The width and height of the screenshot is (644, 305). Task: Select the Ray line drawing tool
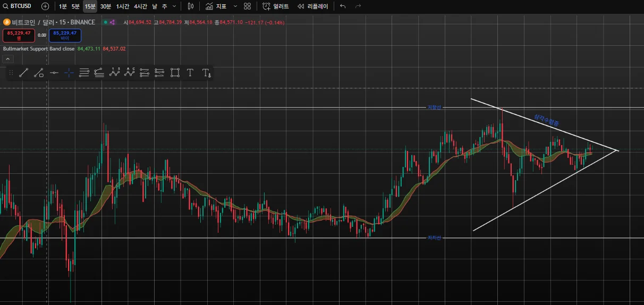[x=39, y=73]
